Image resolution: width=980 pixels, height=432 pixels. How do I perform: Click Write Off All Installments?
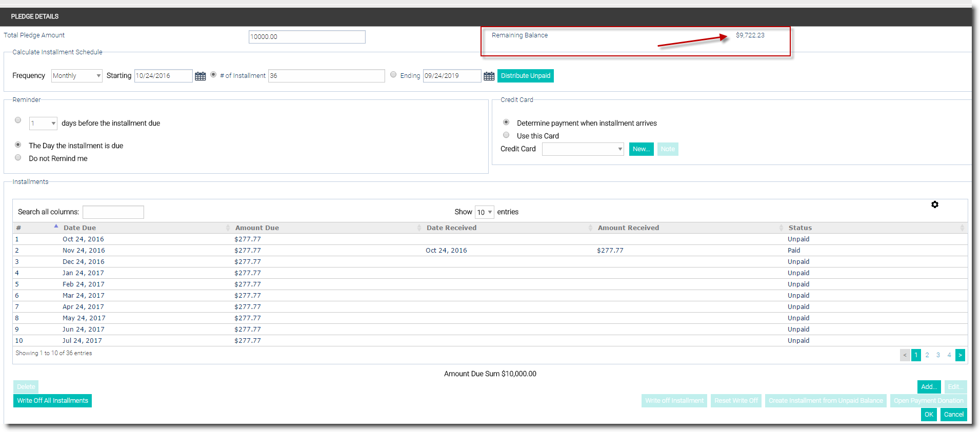coord(53,401)
